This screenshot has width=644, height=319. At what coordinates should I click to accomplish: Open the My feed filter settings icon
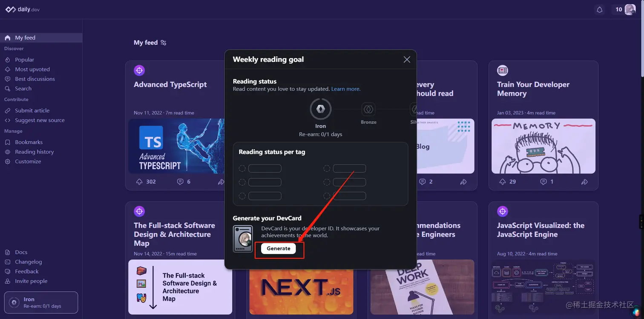[163, 43]
